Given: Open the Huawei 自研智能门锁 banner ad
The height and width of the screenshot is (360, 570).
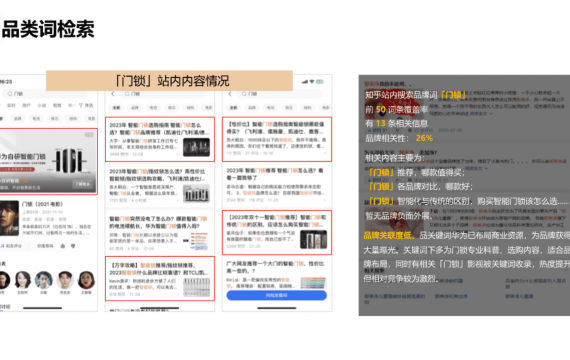Looking at the screenshot, I should click(x=48, y=161).
